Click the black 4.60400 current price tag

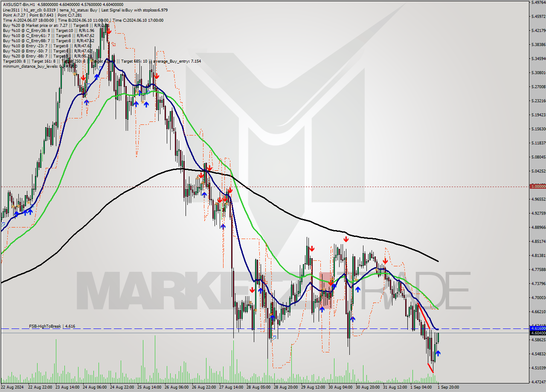pos(537,333)
